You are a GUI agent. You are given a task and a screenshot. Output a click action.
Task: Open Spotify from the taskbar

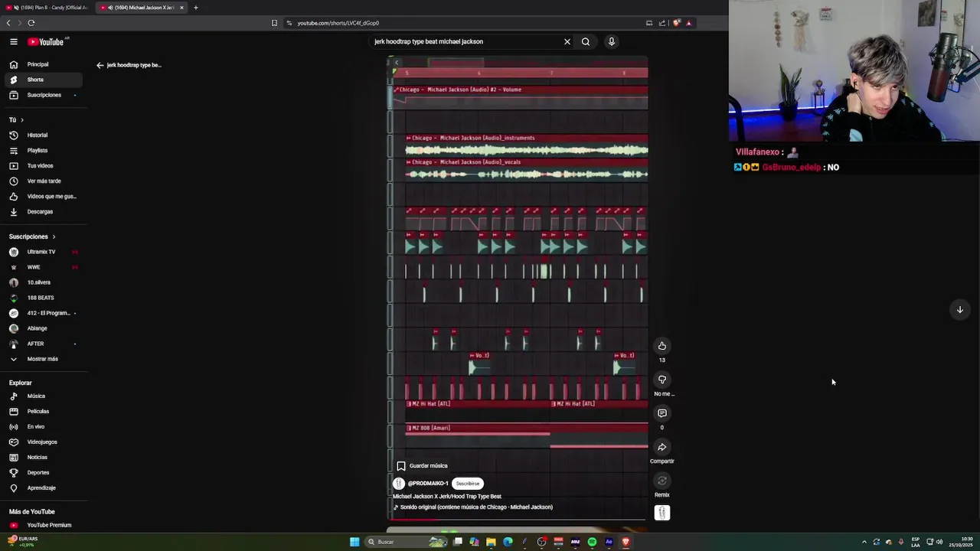pos(592,542)
